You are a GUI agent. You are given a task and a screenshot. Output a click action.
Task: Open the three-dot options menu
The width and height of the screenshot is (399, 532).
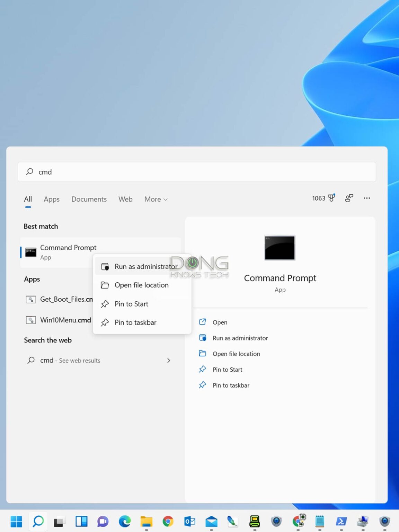[x=367, y=198]
